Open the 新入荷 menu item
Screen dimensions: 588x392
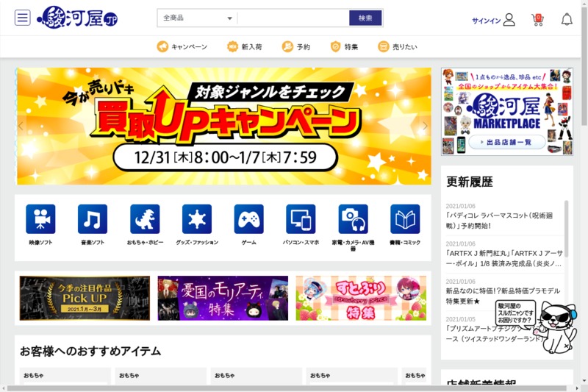pyautogui.click(x=244, y=47)
